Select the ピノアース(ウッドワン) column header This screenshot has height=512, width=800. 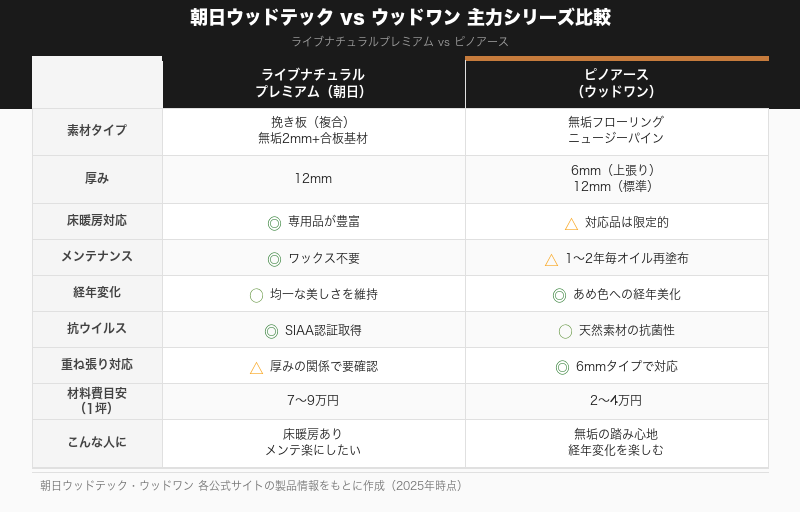(x=616, y=83)
